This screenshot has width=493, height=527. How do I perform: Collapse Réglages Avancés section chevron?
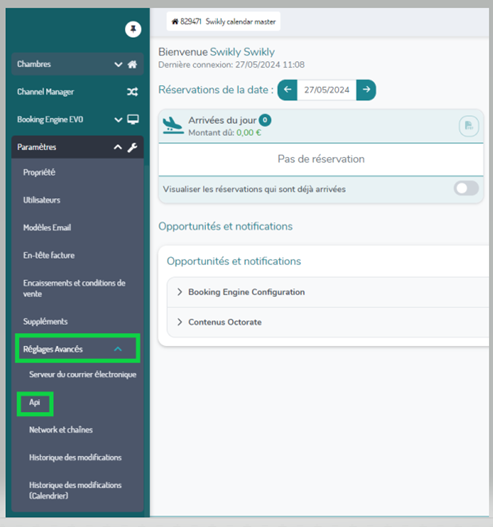click(x=118, y=349)
